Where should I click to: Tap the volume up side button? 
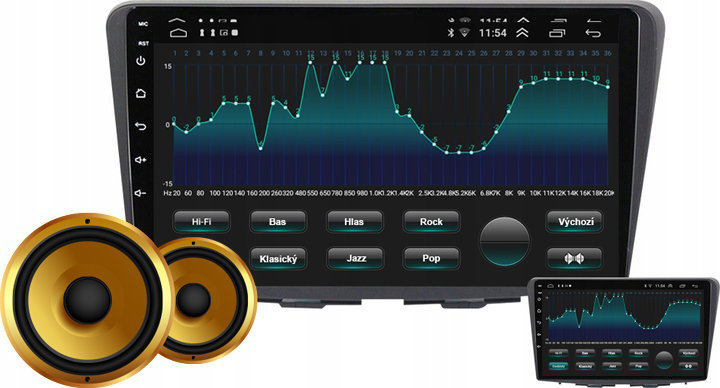[x=141, y=159]
